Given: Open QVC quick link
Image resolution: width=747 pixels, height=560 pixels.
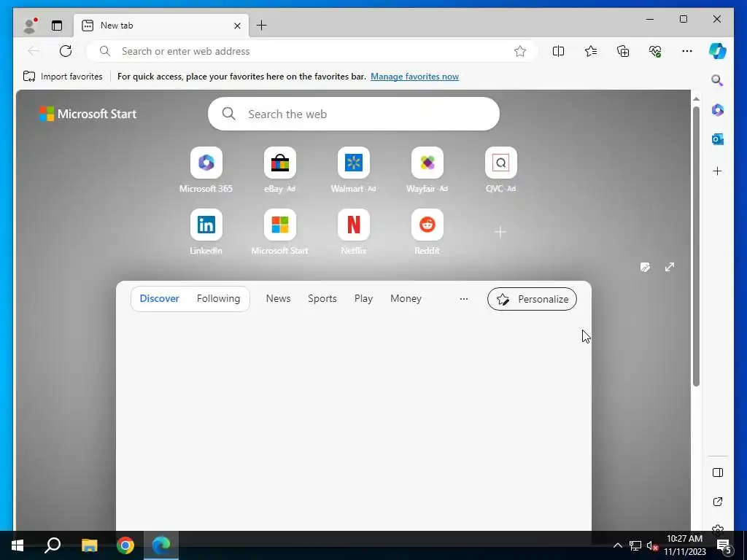Looking at the screenshot, I should tap(500, 170).
